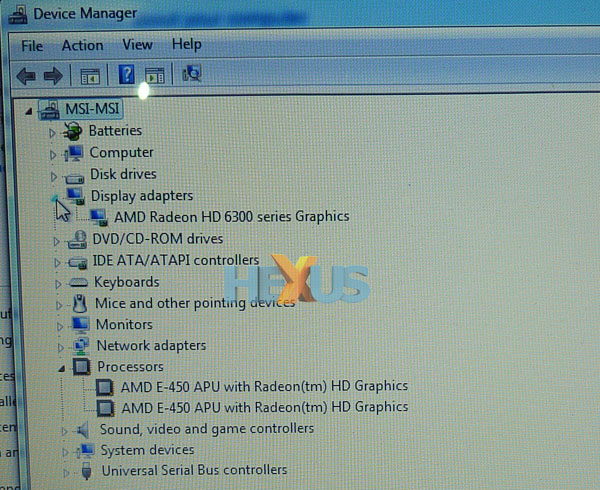Select the MSI-MSI label
Viewport: 600px width, 490px height.
click(92, 109)
